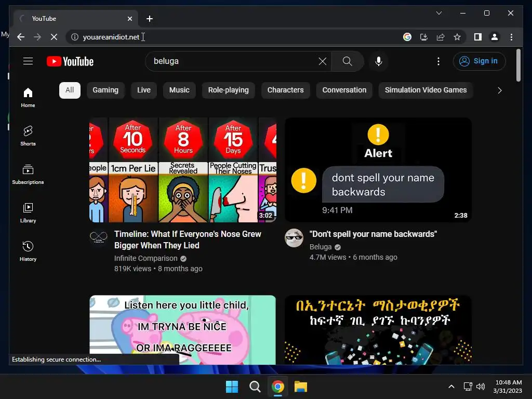
Task: Open Beluga channel name
Action: click(320, 247)
